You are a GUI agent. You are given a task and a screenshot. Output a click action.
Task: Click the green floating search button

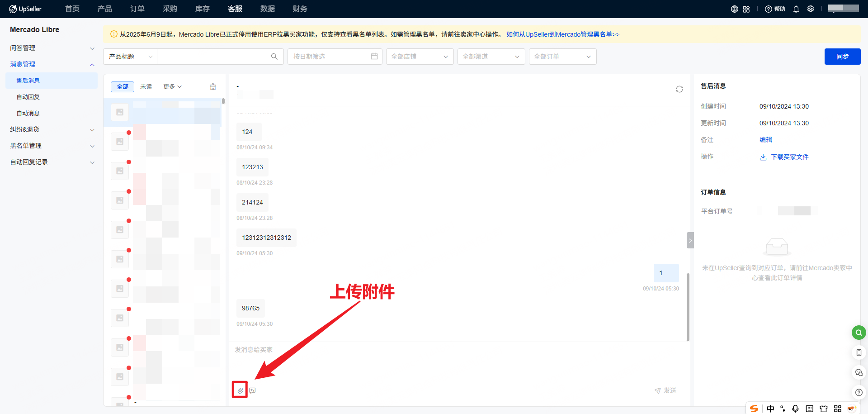point(859,333)
